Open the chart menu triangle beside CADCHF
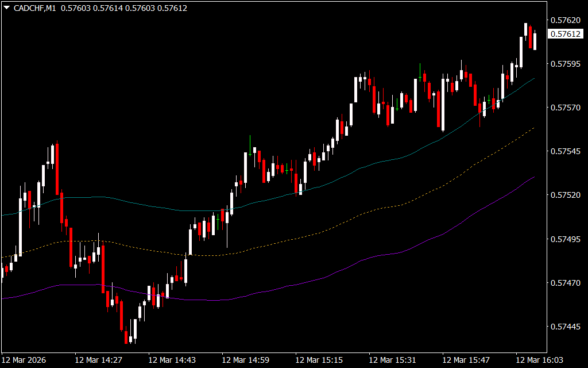 pos(6,8)
